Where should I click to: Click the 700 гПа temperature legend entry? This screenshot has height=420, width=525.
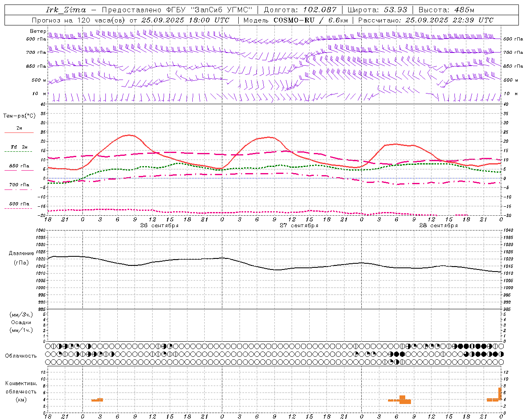[x=19, y=185]
